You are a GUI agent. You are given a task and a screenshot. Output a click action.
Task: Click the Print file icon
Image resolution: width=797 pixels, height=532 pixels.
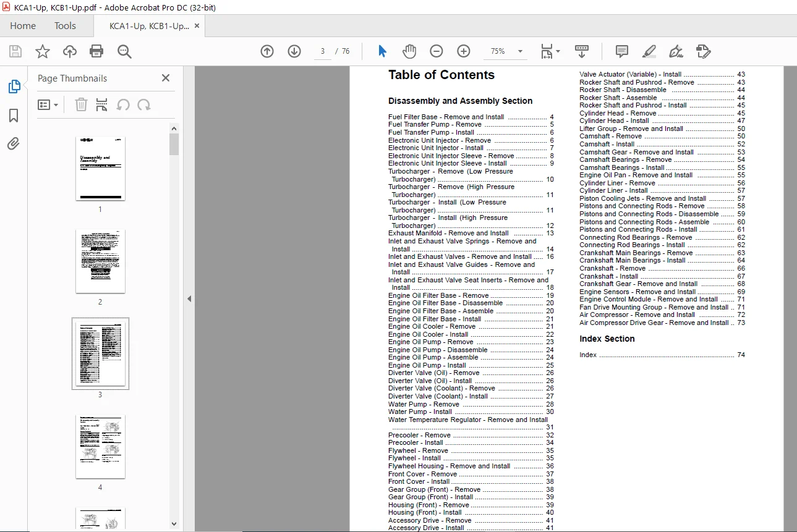tap(96, 51)
